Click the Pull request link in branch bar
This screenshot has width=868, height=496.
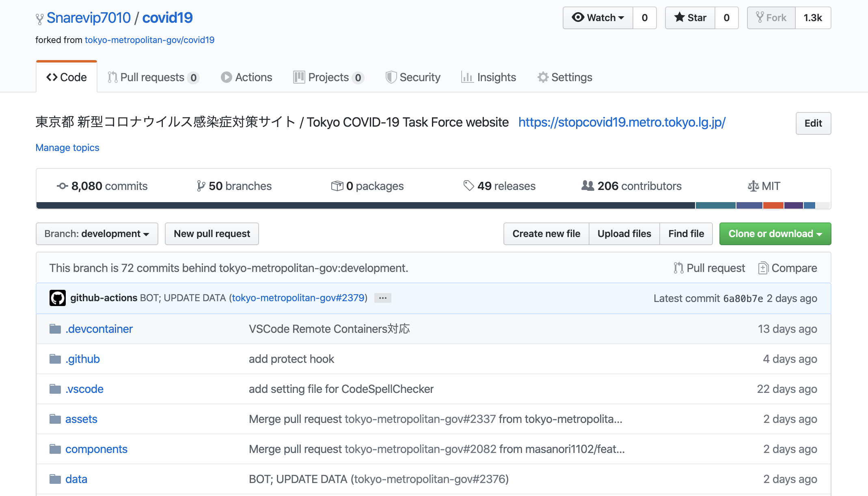(x=709, y=268)
